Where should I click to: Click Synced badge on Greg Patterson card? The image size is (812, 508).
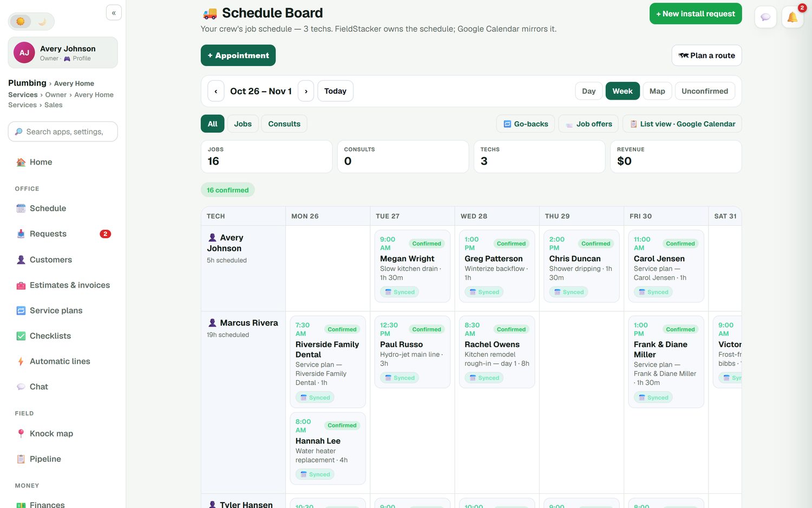click(x=484, y=292)
